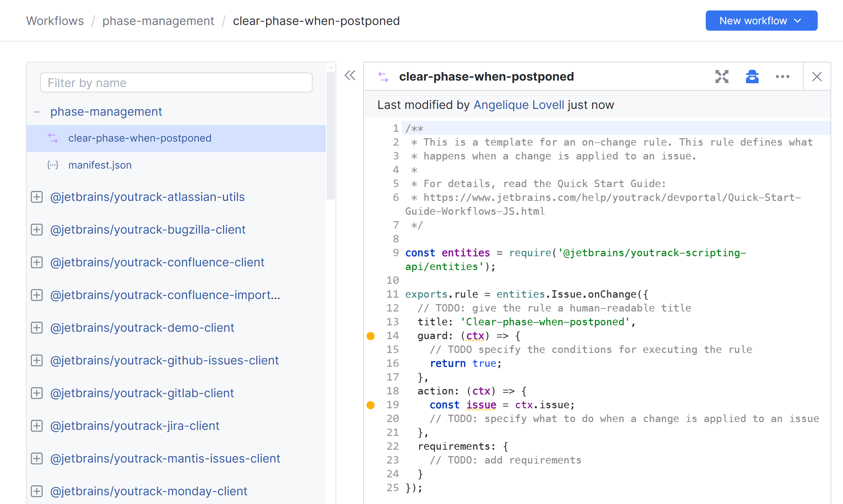843x504 pixels.
Task: Click the JSON braces icon beside manifest.json
Action: point(53,165)
